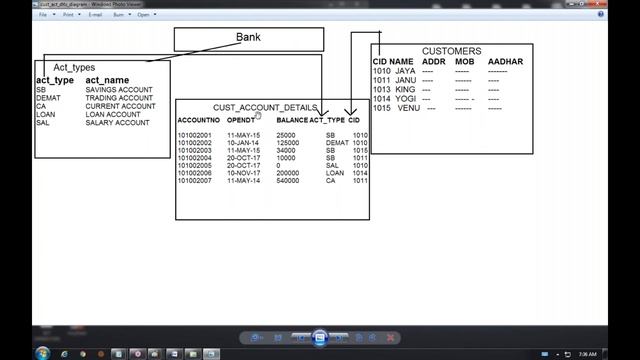Click customer name 'VENU'
Screen dimensions: 640x360
[x=409, y=108]
